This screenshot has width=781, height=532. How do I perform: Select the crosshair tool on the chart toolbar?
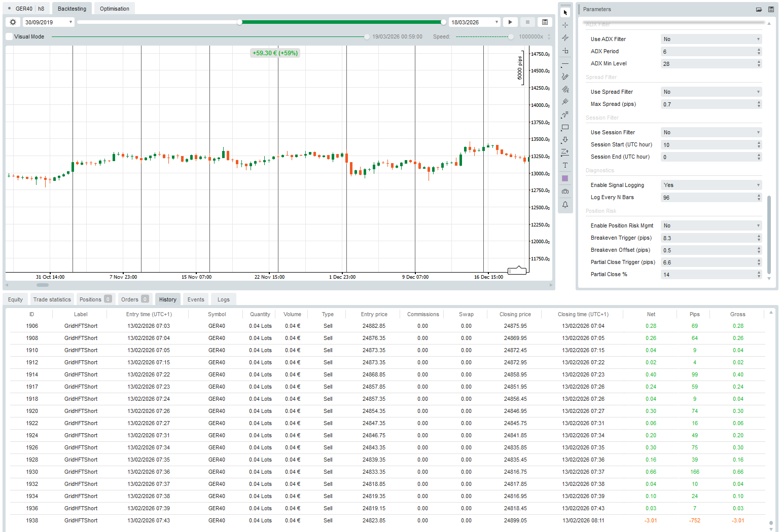click(x=565, y=25)
